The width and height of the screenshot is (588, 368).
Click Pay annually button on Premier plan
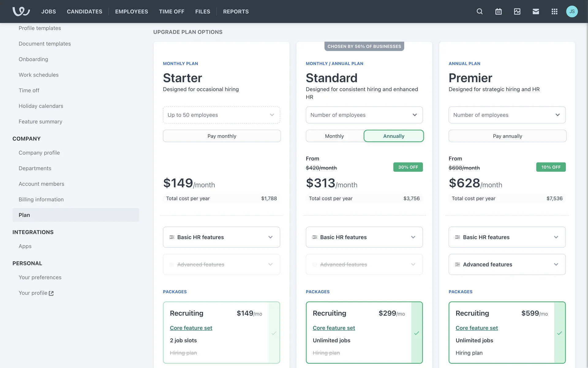point(507,136)
